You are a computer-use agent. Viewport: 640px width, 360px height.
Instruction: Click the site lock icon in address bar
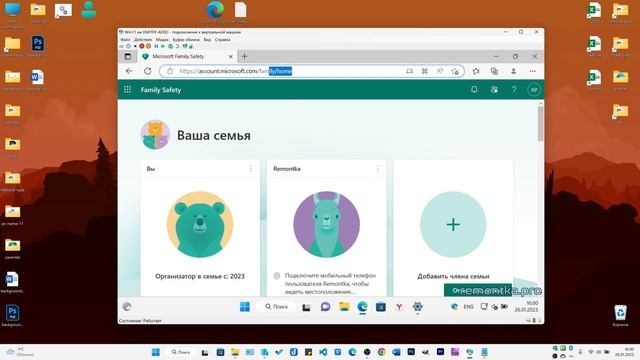point(170,71)
